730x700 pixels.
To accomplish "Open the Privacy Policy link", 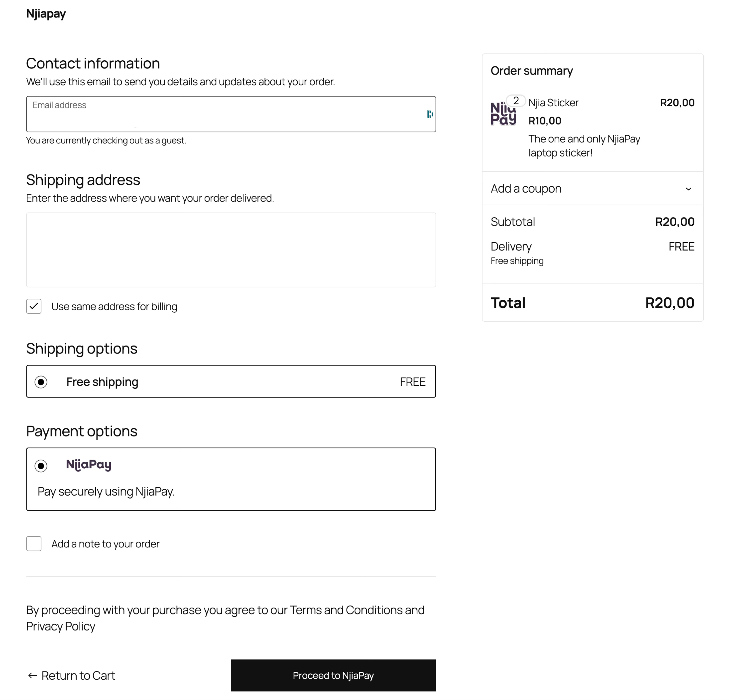I will [61, 626].
